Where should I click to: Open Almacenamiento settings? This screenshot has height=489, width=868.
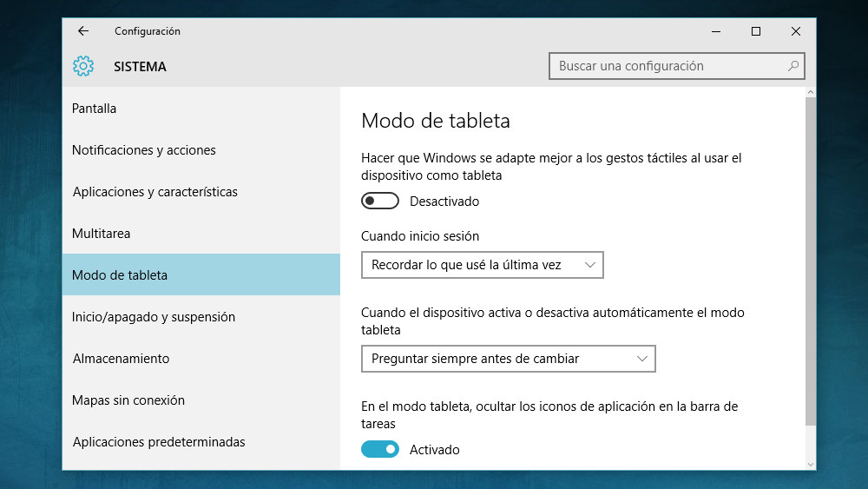pos(201,359)
